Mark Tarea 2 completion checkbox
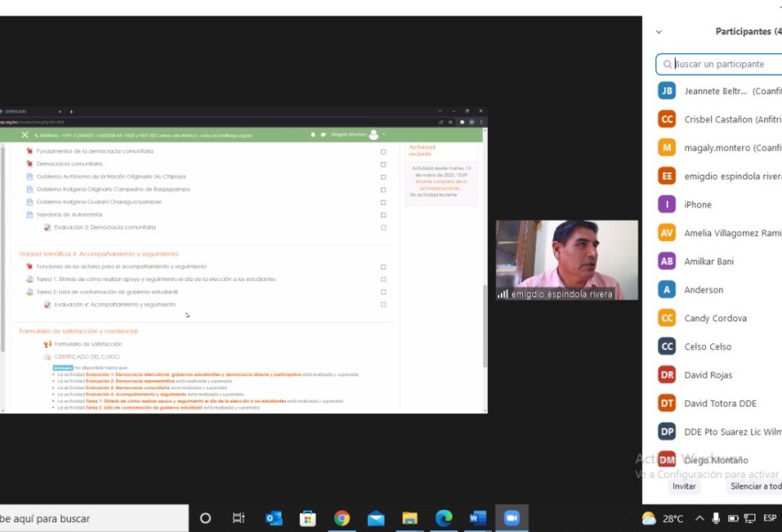 coord(383,292)
